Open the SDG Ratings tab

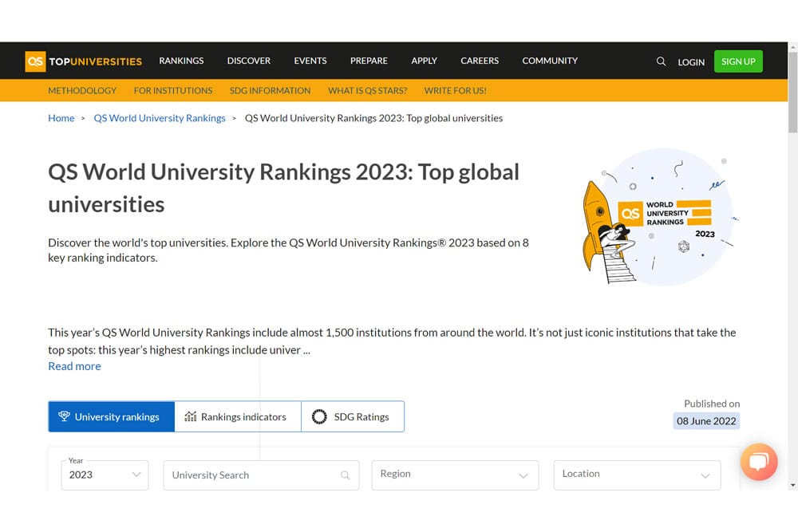point(352,416)
